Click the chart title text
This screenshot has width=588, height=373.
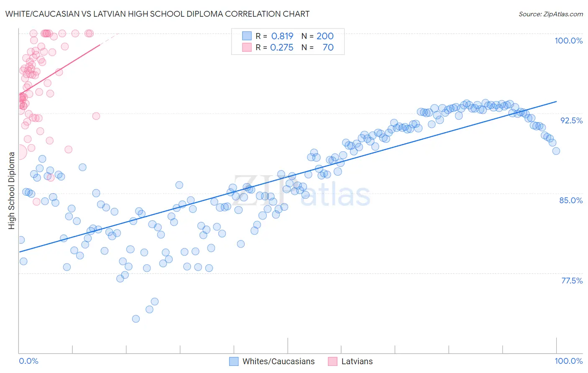pos(157,14)
